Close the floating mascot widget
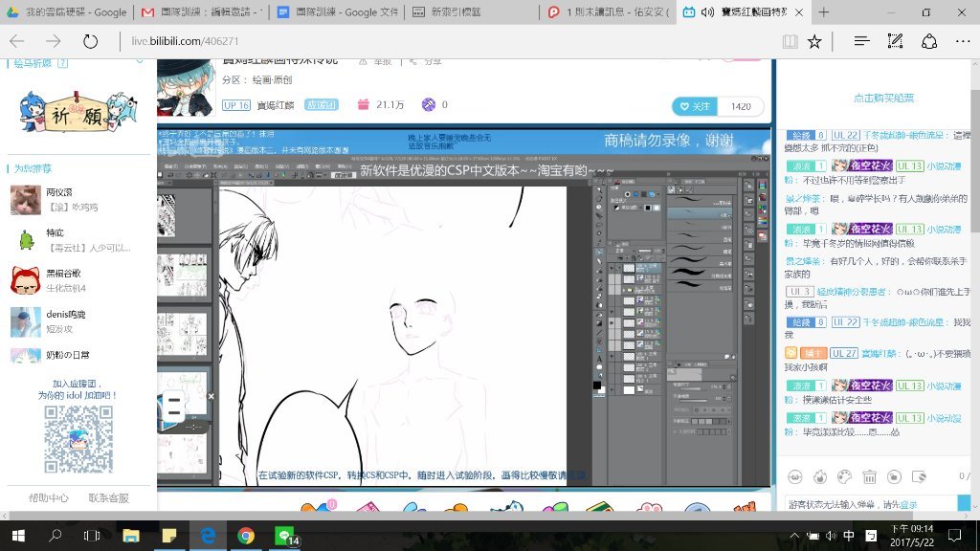Image resolution: width=980 pixels, height=551 pixels. (212, 396)
